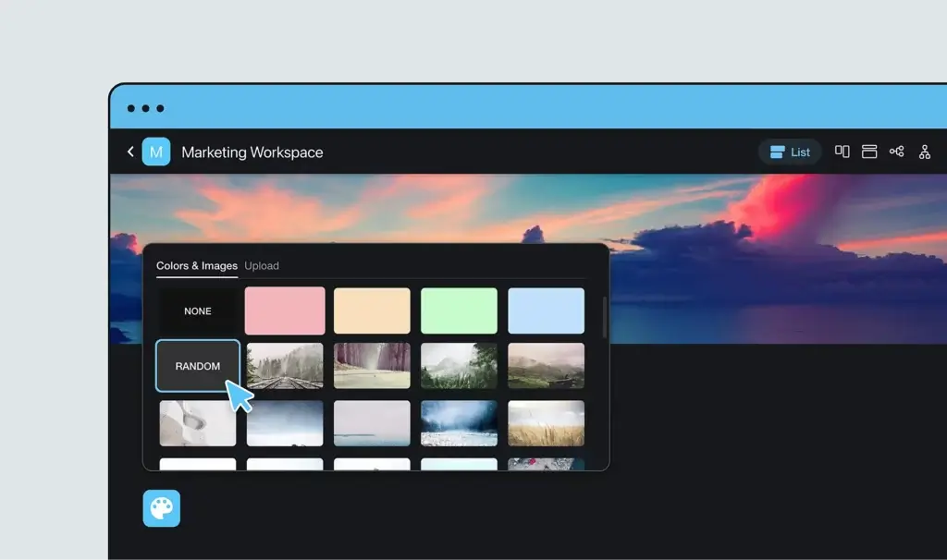
Task: Apply the light green color swatch
Action: coord(459,310)
